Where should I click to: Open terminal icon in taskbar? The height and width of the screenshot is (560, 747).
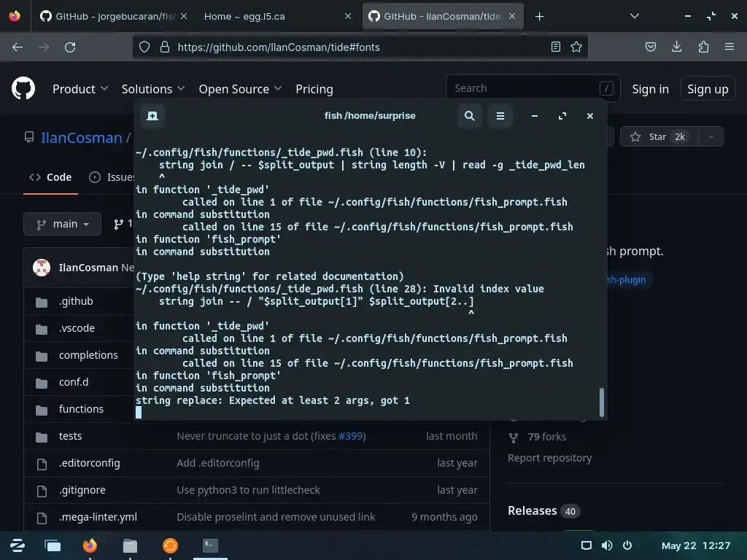point(210,545)
